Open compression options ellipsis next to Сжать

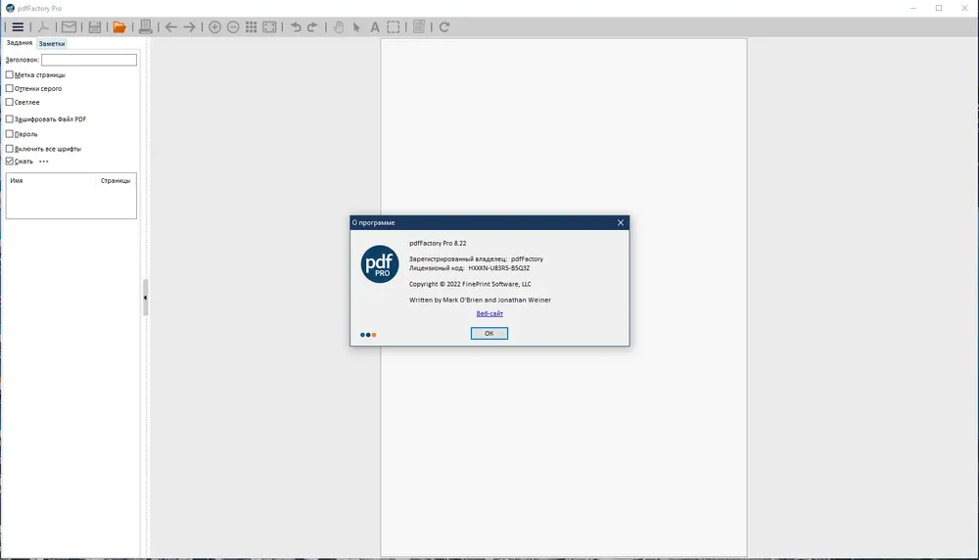pyautogui.click(x=44, y=162)
